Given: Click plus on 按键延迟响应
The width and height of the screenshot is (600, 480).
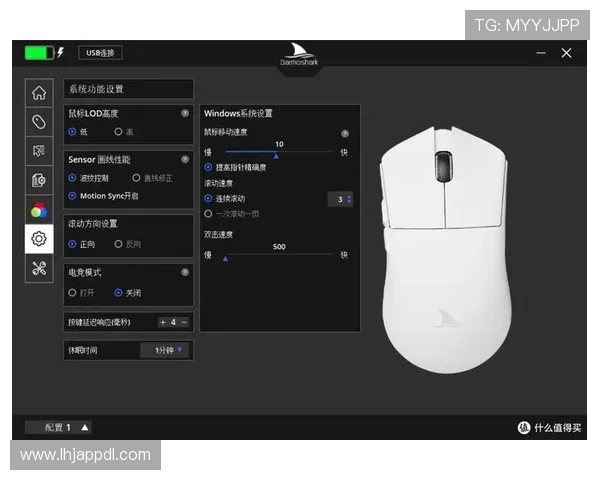Looking at the screenshot, I should coord(163,322).
